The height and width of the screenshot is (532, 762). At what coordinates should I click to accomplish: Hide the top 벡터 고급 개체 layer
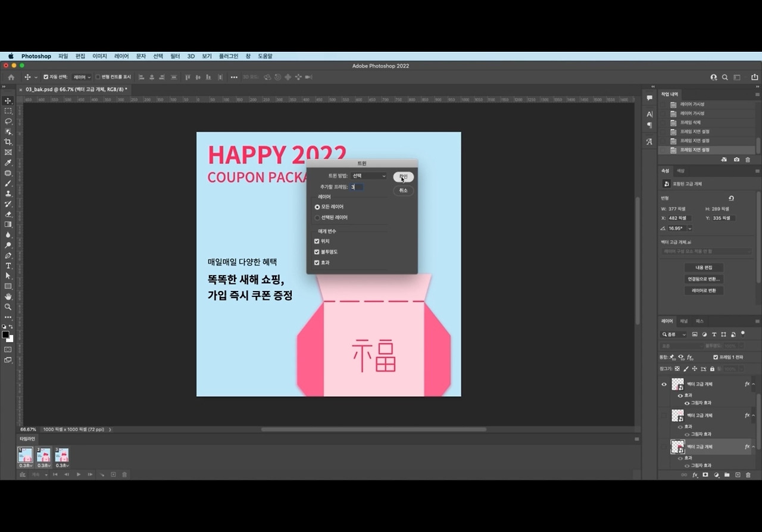(664, 384)
